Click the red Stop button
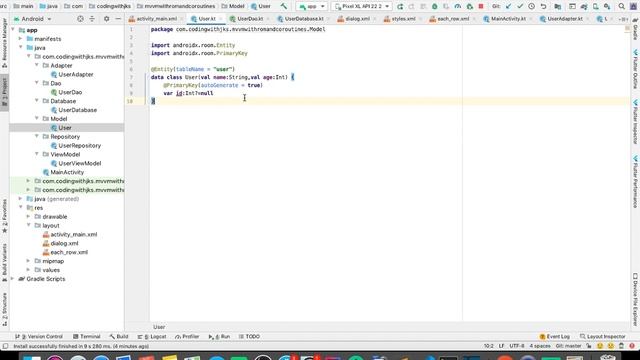 (x=481, y=7)
